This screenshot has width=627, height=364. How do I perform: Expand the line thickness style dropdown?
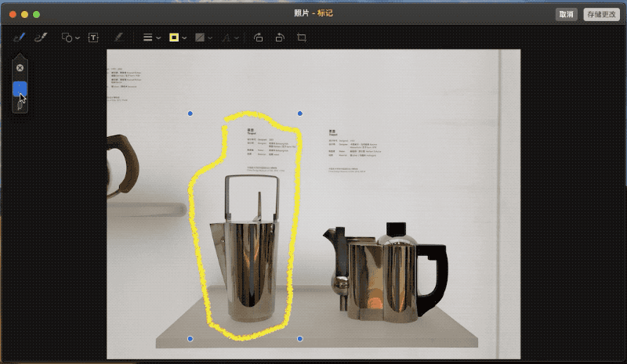151,37
